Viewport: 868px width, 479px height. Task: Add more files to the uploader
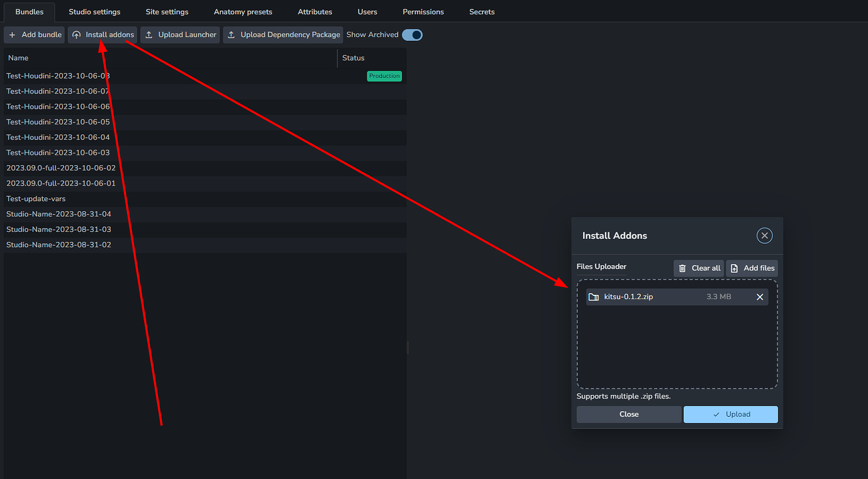point(752,267)
